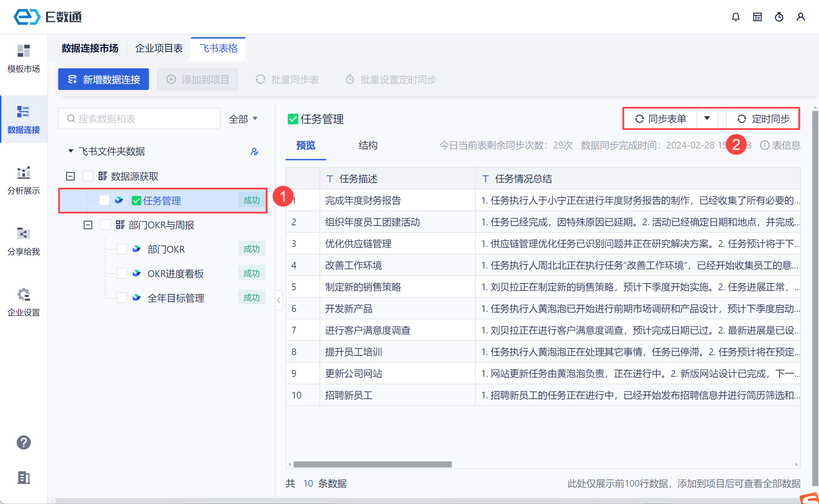Collapse the 部门OKR与周报 tree node

point(88,225)
